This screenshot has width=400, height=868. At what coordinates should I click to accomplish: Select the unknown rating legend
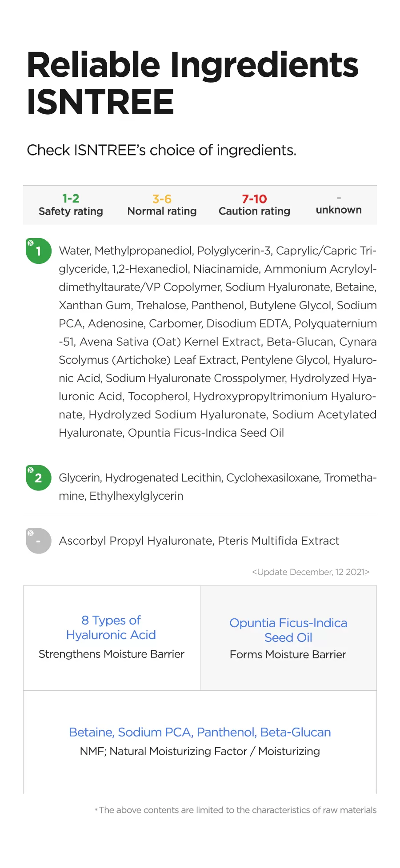tap(339, 206)
